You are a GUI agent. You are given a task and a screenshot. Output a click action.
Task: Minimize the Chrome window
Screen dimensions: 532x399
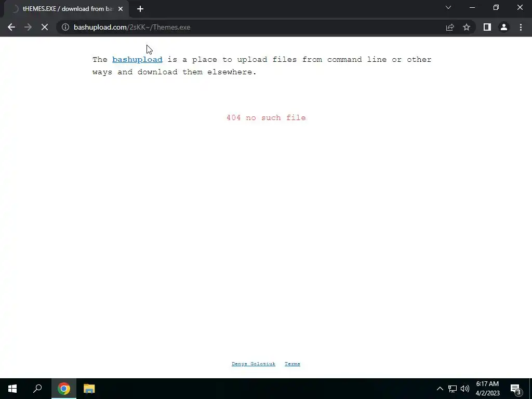[x=472, y=7]
